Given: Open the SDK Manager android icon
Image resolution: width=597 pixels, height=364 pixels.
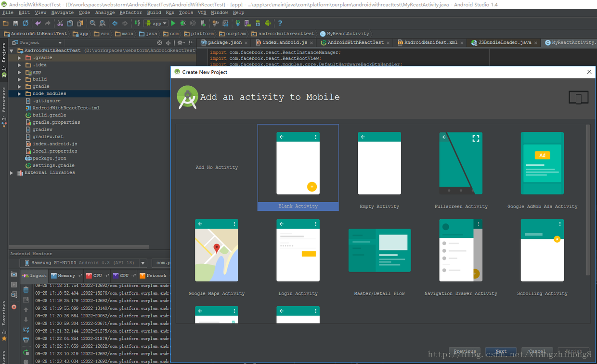Looking at the screenshot, I should [x=258, y=23].
